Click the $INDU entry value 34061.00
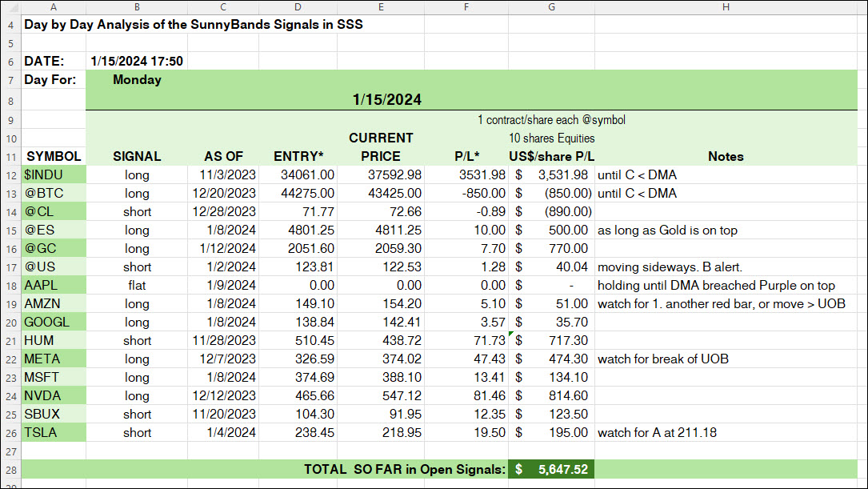Viewport: 868px width, 489px height. [x=298, y=175]
